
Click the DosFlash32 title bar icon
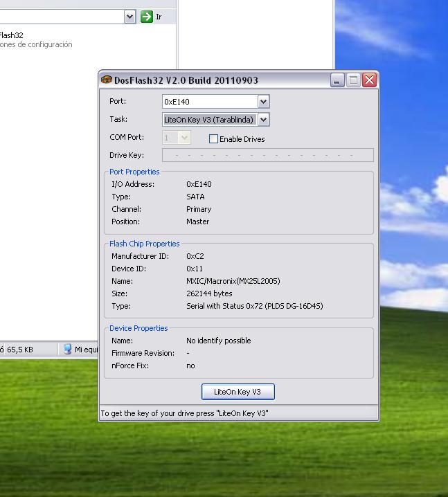(x=107, y=80)
